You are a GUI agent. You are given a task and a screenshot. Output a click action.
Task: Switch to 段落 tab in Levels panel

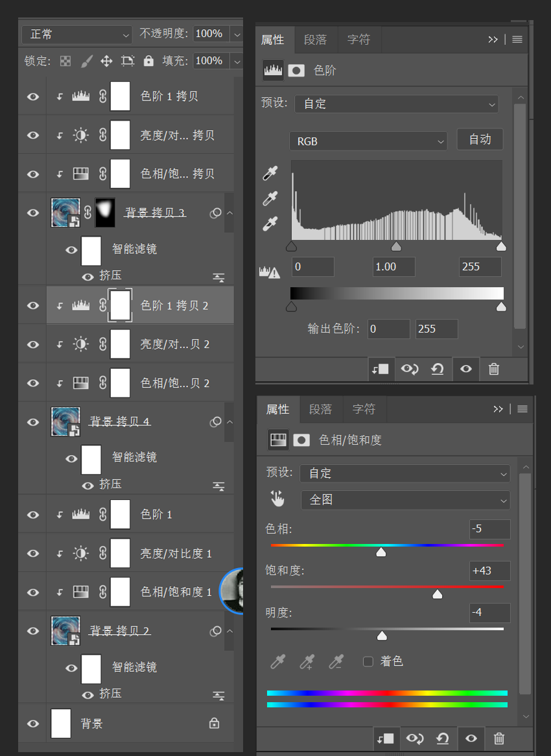click(x=315, y=40)
